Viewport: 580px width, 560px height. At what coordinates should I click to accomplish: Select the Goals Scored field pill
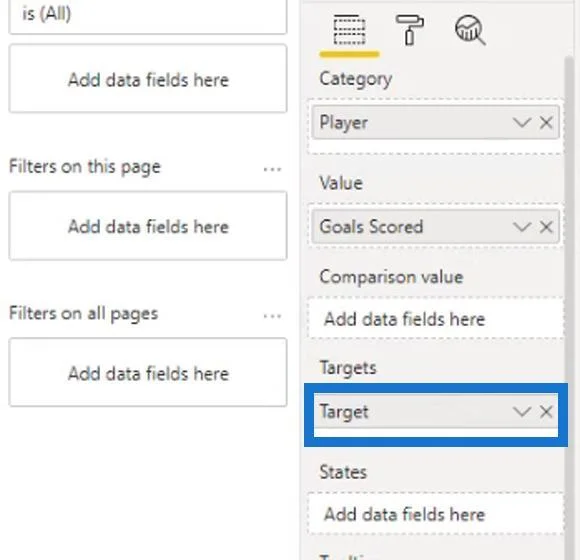click(x=435, y=227)
